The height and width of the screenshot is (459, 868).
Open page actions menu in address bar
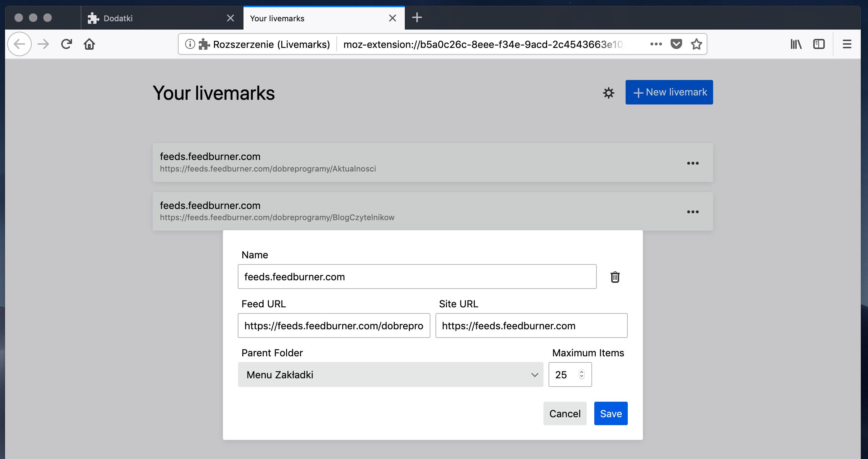click(x=656, y=44)
